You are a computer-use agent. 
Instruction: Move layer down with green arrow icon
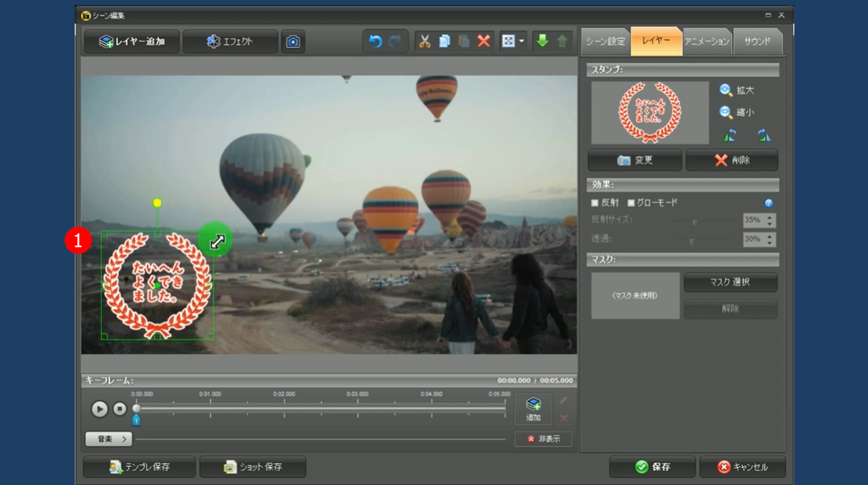[542, 42]
